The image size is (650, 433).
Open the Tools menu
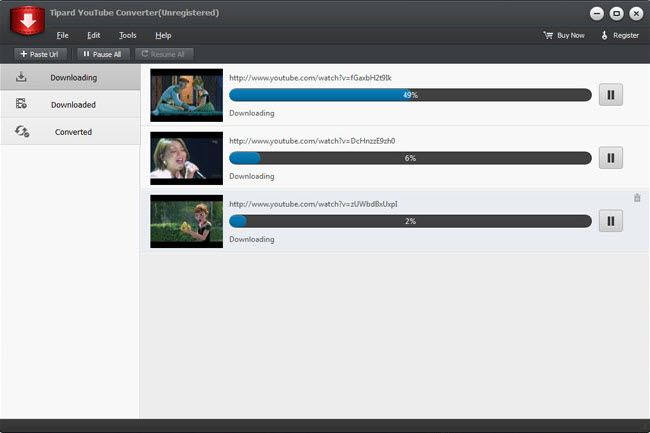[x=128, y=35]
